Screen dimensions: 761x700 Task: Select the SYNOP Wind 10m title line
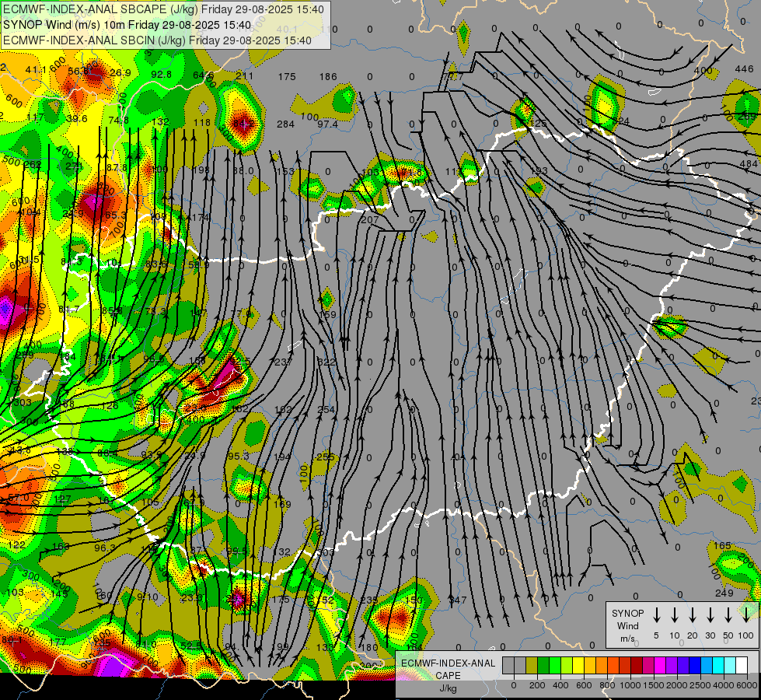pyautogui.click(x=127, y=25)
